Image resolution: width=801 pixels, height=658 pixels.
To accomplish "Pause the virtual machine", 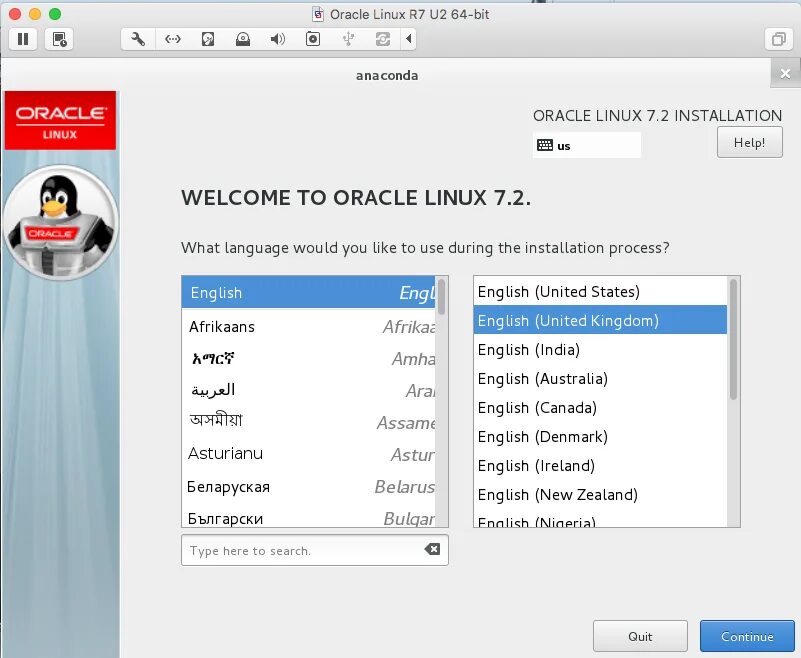I will pyautogui.click(x=23, y=39).
